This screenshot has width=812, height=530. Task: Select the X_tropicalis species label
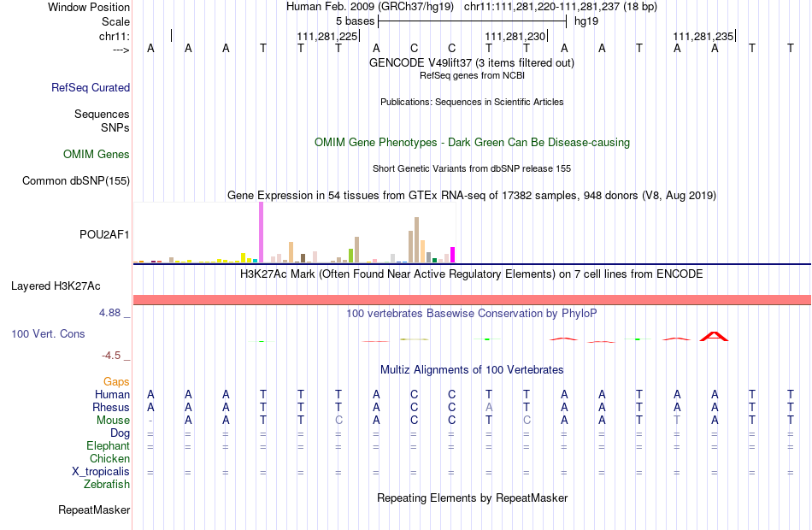[101, 472]
